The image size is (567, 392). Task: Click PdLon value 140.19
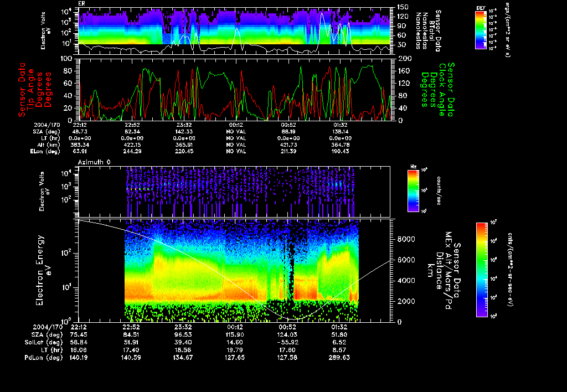click(x=79, y=357)
